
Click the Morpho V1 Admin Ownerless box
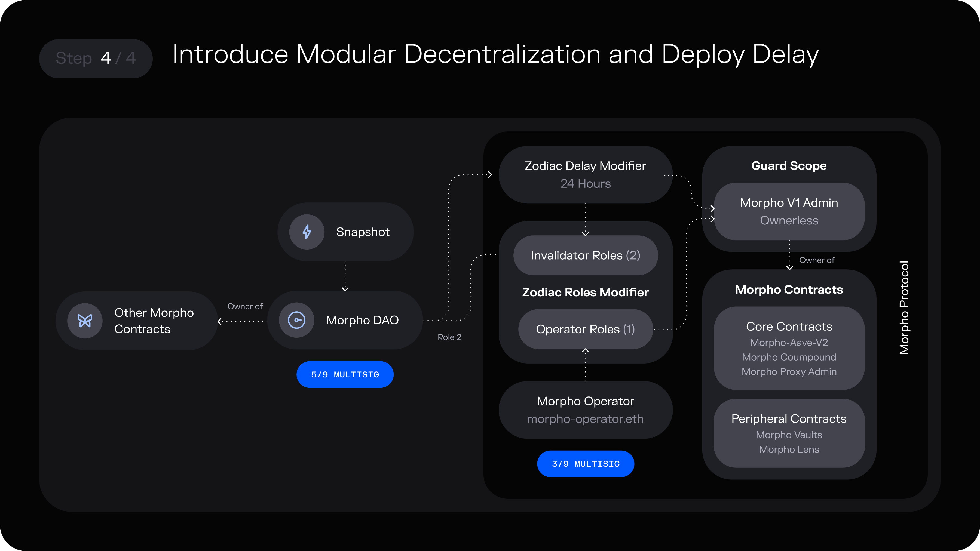point(789,211)
